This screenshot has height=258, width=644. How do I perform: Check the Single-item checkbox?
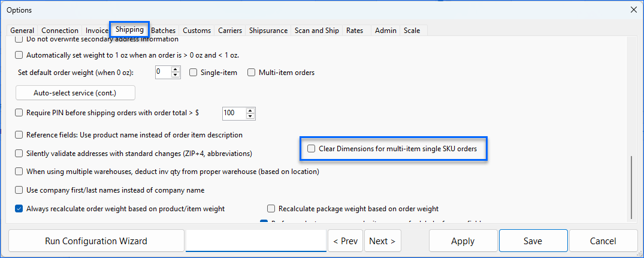(193, 73)
